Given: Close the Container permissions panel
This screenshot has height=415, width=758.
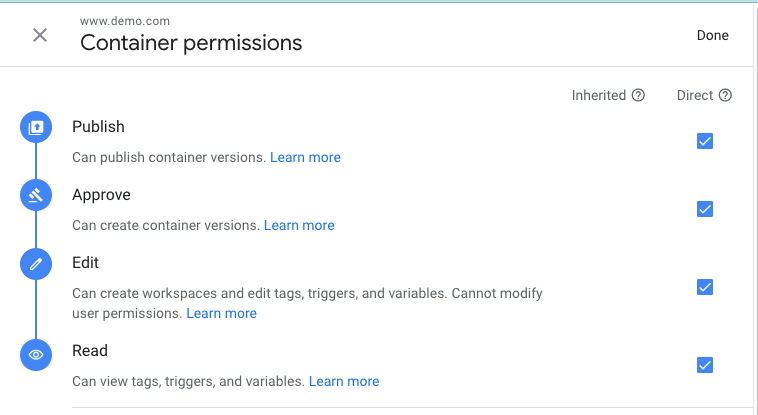Looking at the screenshot, I should [40, 35].
